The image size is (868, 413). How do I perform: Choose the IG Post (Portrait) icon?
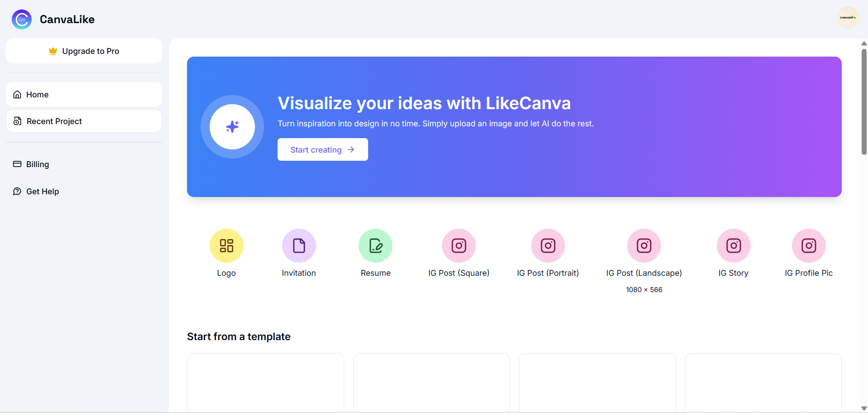tap(548, 245)
